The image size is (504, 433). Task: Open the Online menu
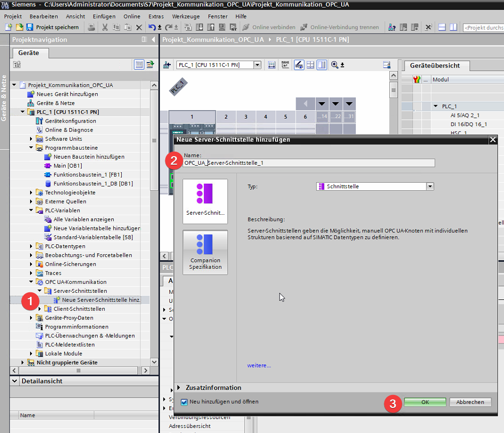tap(132, 17)
